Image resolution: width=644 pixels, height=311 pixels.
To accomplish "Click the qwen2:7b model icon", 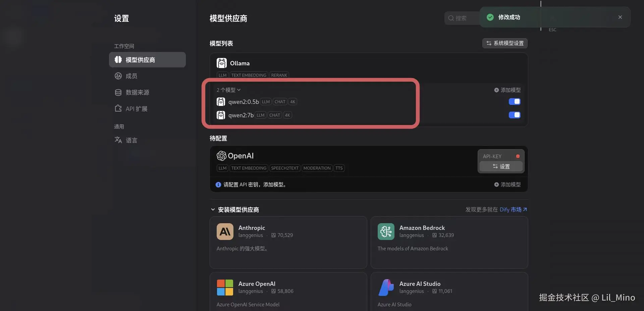I will pyautogui.click(x=221, y=115).
